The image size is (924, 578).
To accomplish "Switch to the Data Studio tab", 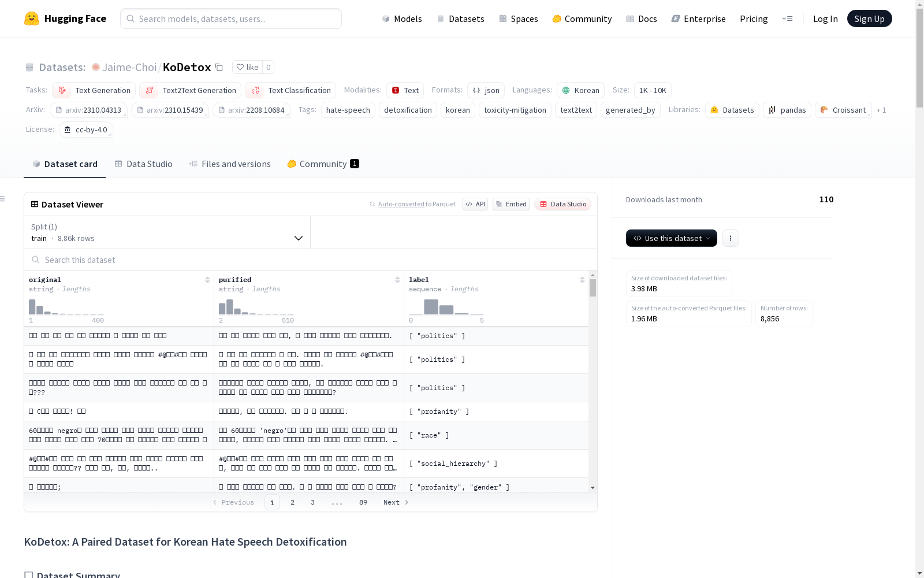I will pos(144,164).
